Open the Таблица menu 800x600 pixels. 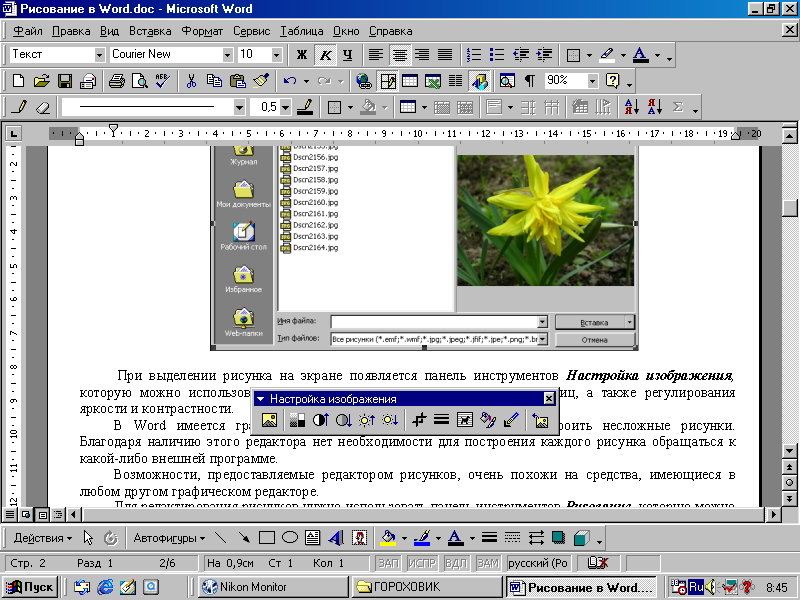click(302, 31)
